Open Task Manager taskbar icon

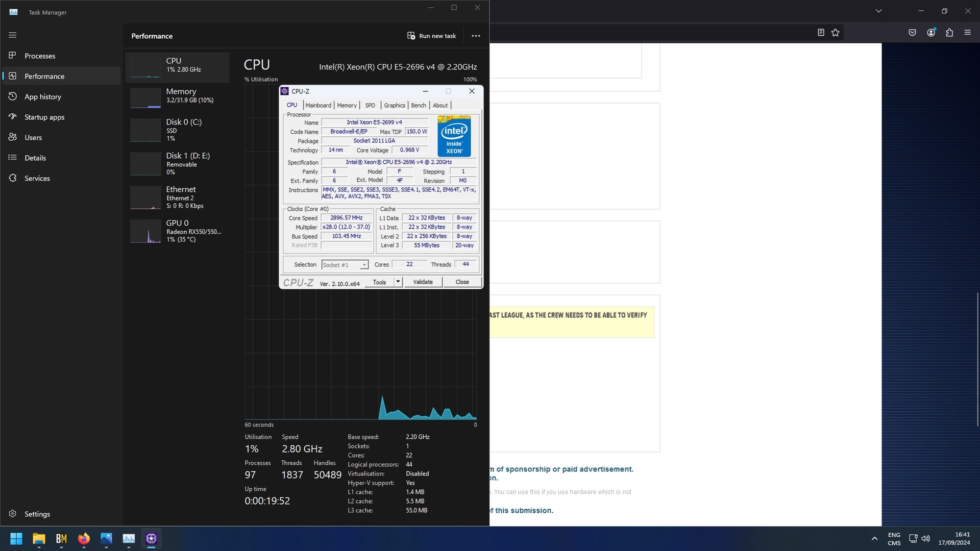click(x=129, y=538)
